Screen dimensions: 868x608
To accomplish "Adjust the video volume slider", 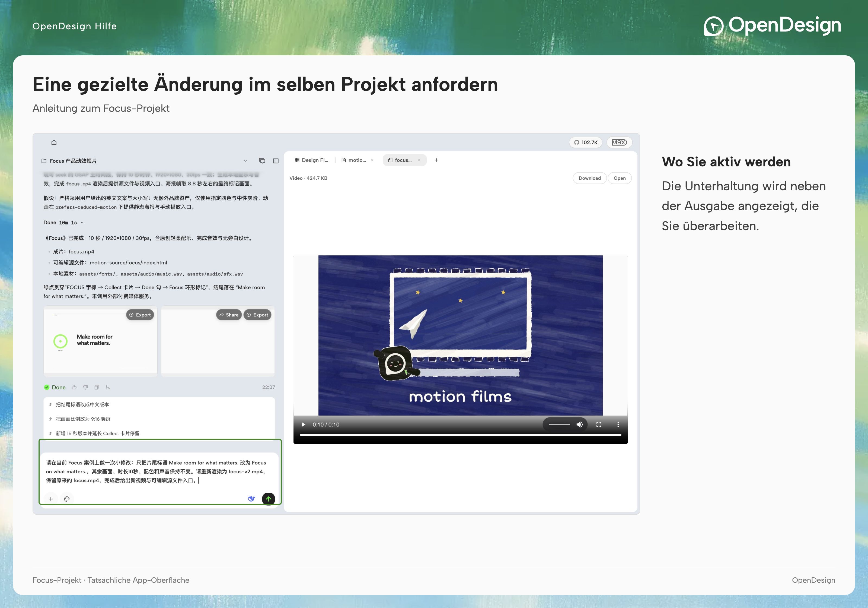I will 559,425.
